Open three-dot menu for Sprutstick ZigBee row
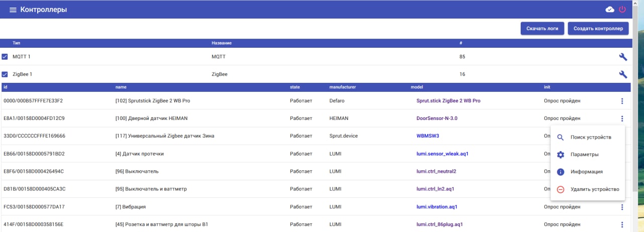Screen dimensions: 644x232 tap(622, 101)
